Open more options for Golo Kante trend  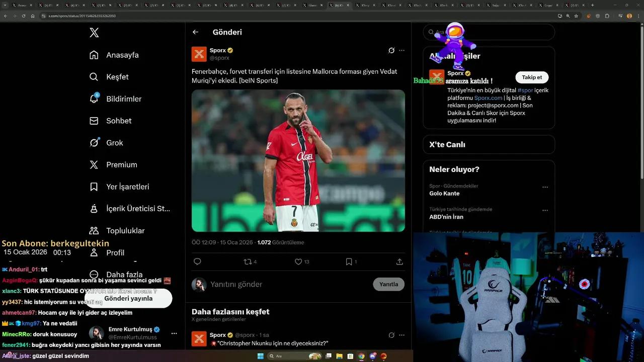545,187
